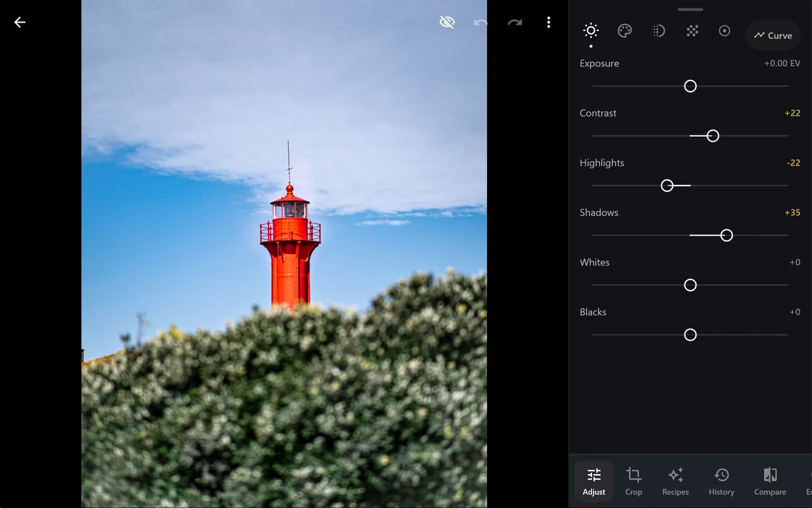Image resolution: width=812 pixels, height=508 pixels.
Task: Open the three-dot overflow menu
Action: tap(548, 23)
